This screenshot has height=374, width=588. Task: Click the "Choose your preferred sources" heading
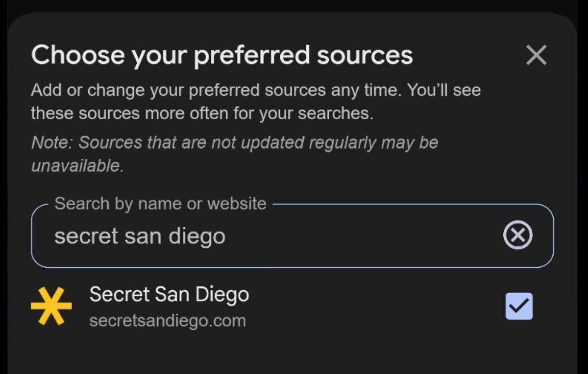[222, 55]
